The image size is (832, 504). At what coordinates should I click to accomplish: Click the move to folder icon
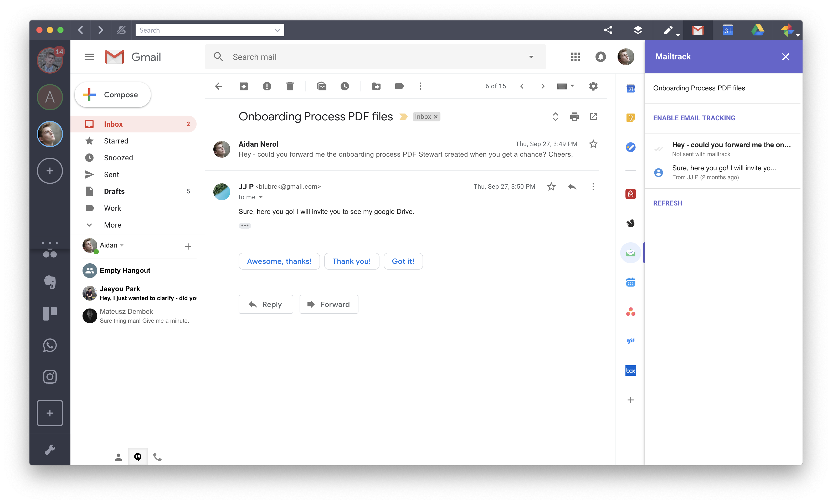pyautogui.click(x=376, y=86)
